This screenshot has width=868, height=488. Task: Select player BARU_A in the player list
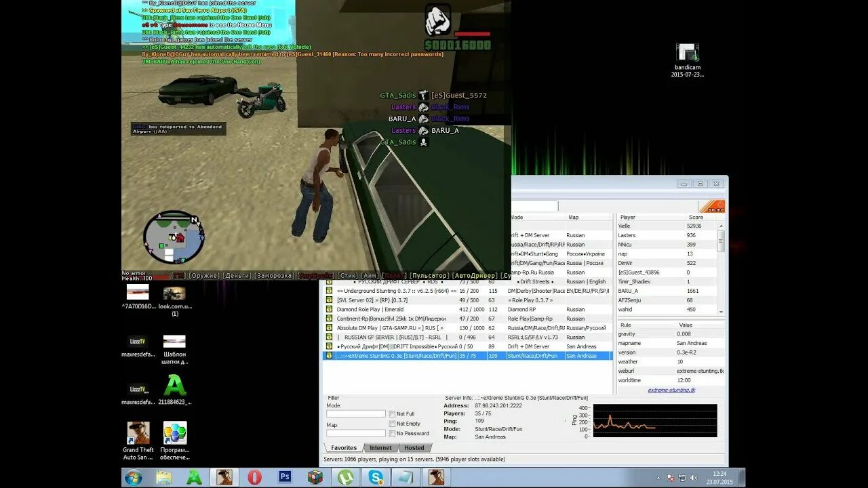click(x=667, y=291)
